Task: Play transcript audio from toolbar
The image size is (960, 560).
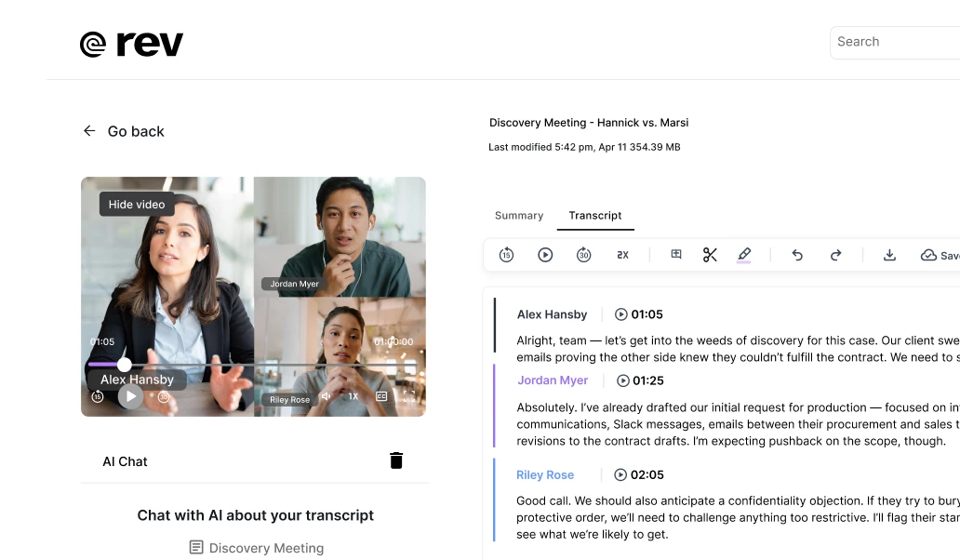Action: tap(545, 255)
